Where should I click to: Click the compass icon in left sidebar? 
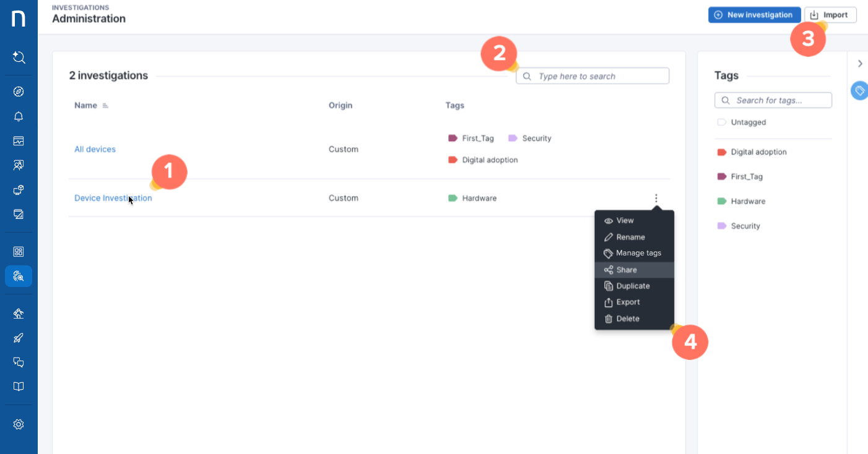pos(19,92)
